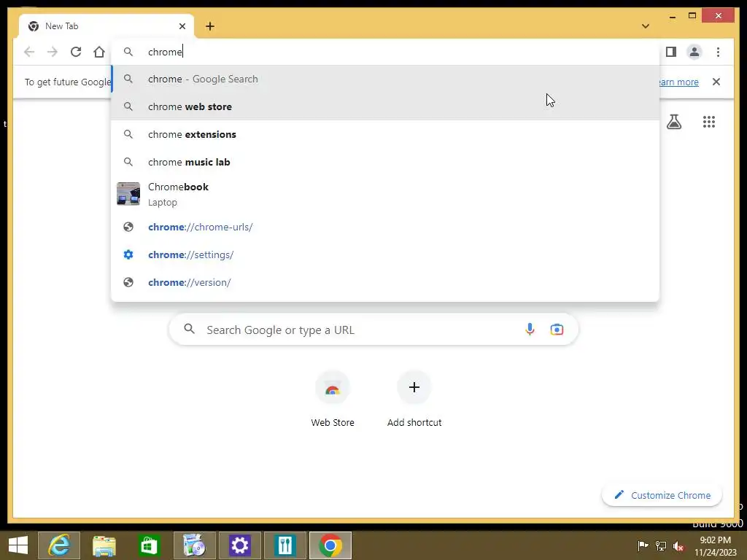Click the 'Search Google or type a URL' box

tap(374, 330)
